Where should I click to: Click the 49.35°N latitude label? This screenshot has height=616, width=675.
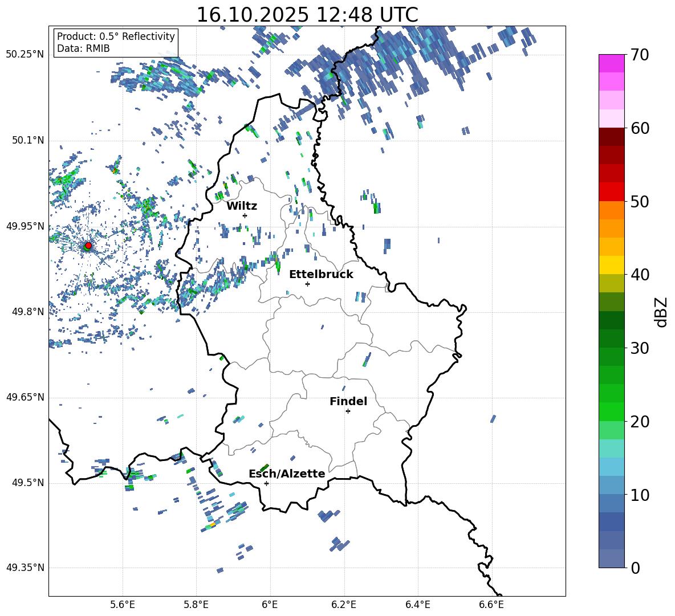point(25,568)
